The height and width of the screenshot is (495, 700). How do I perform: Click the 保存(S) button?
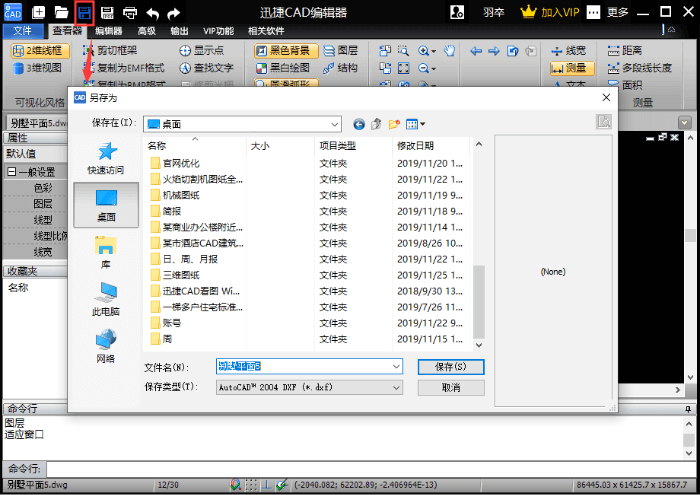click(451, 367)
